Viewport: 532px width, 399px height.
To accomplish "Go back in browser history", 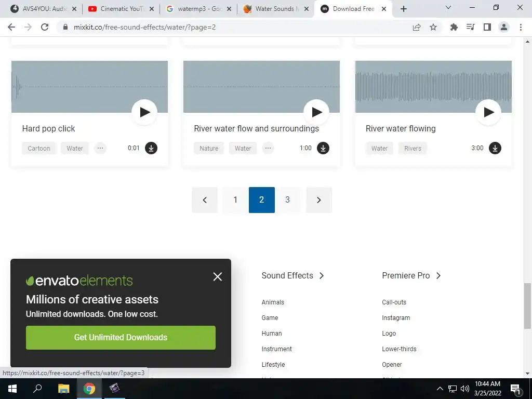I will (x=11, y=27).
